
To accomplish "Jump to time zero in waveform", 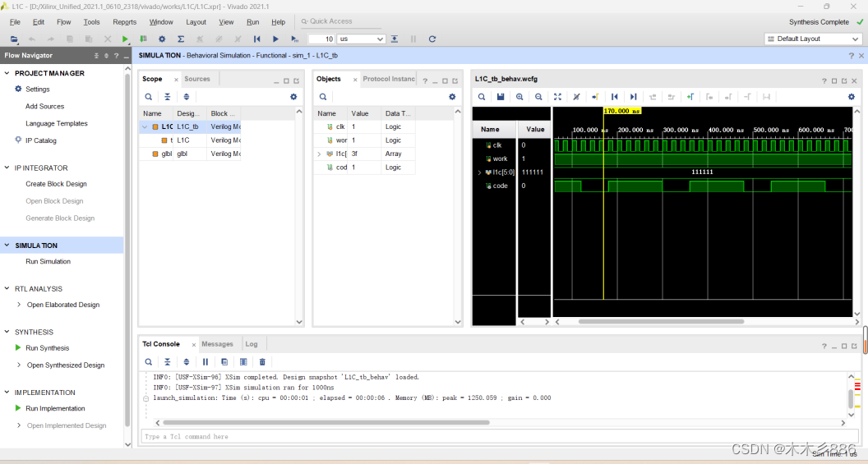I will 615,97.
